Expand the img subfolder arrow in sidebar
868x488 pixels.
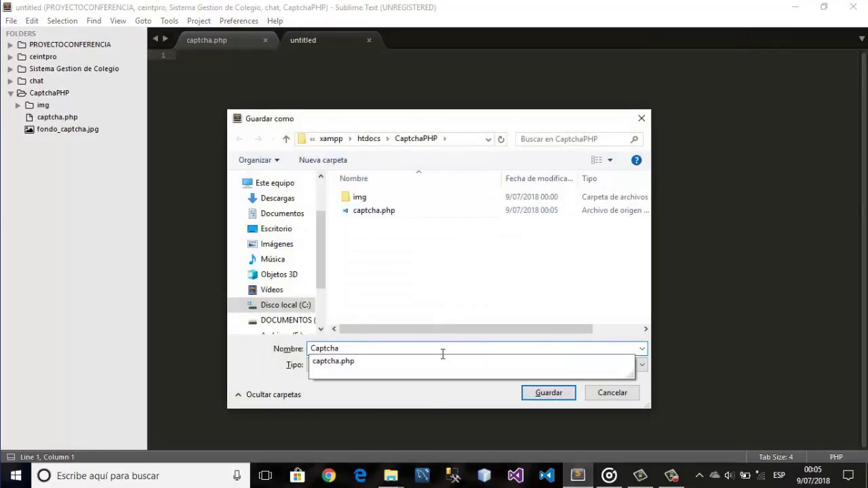18,106
